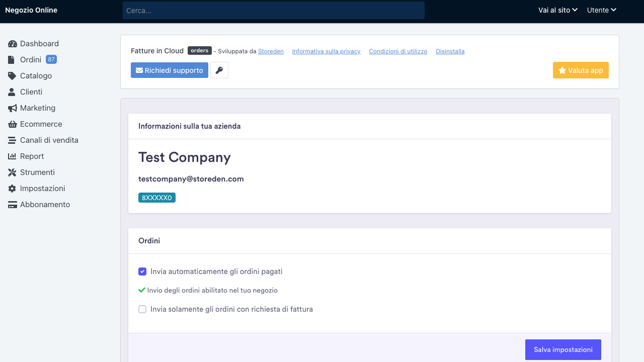Open the Utente dropdown menu
644x362 pixels.
click(x=601, y=10)
